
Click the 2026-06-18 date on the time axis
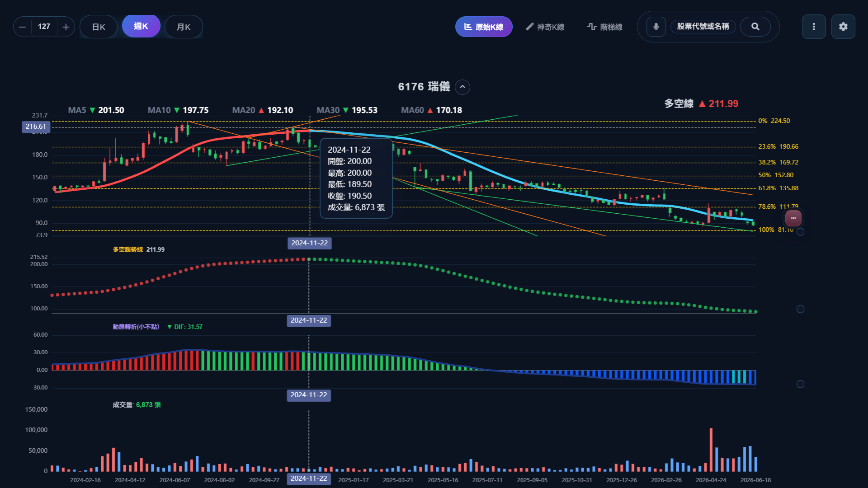click(756, 480)
